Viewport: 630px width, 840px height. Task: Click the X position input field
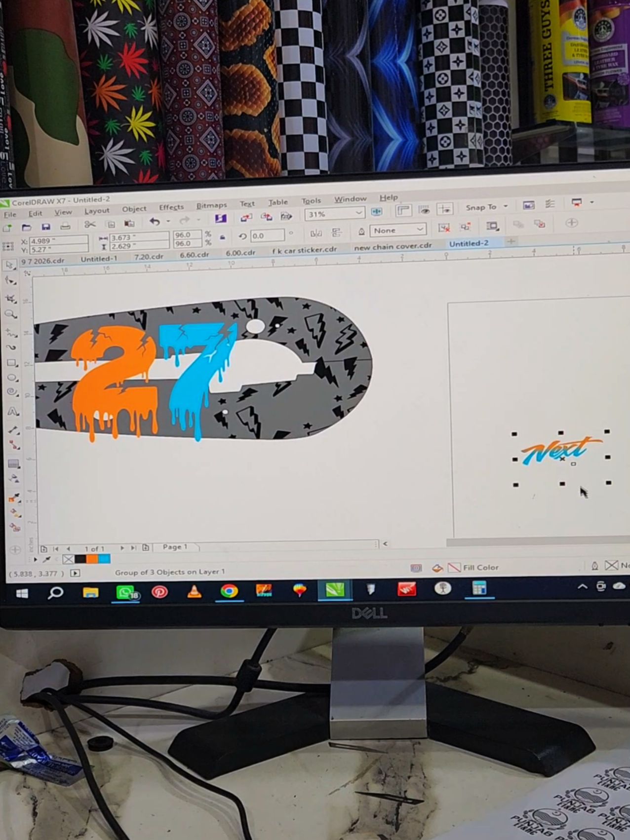tap(58, 241)
